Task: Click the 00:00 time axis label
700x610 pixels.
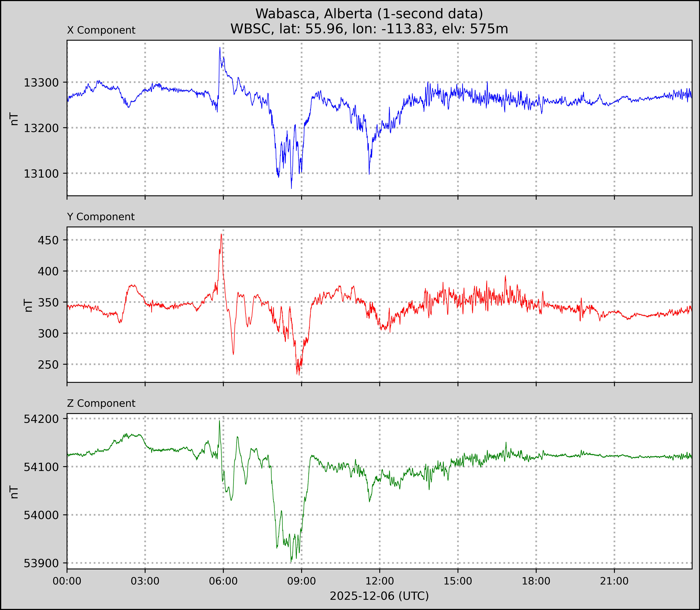Action: click(x=67, y=581)
